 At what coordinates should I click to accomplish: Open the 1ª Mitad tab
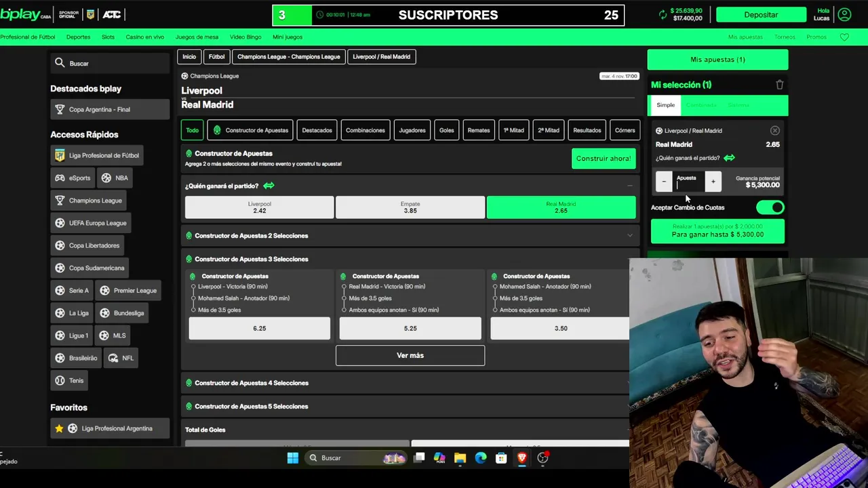[x=513, y=130]
